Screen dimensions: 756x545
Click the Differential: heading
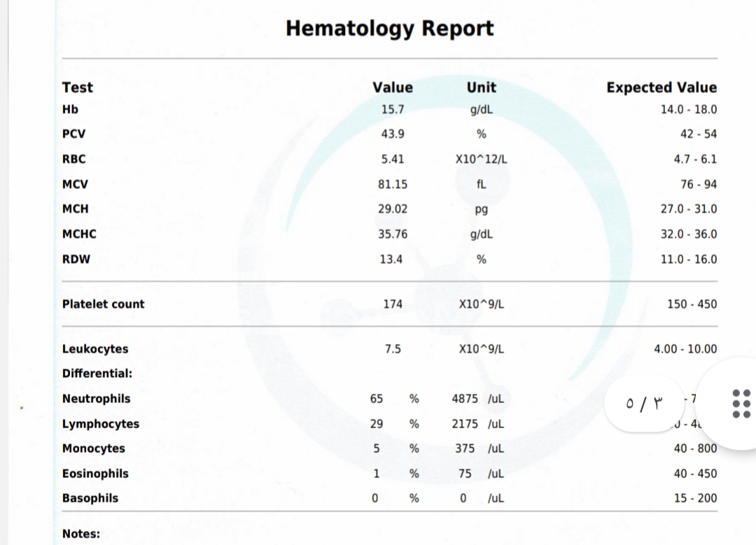point(97,374)
